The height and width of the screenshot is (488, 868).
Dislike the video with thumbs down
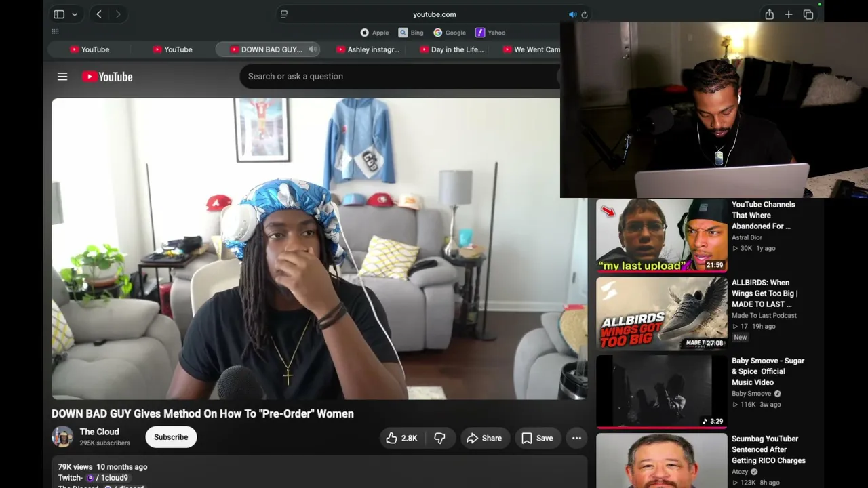[x=439, y=438]
